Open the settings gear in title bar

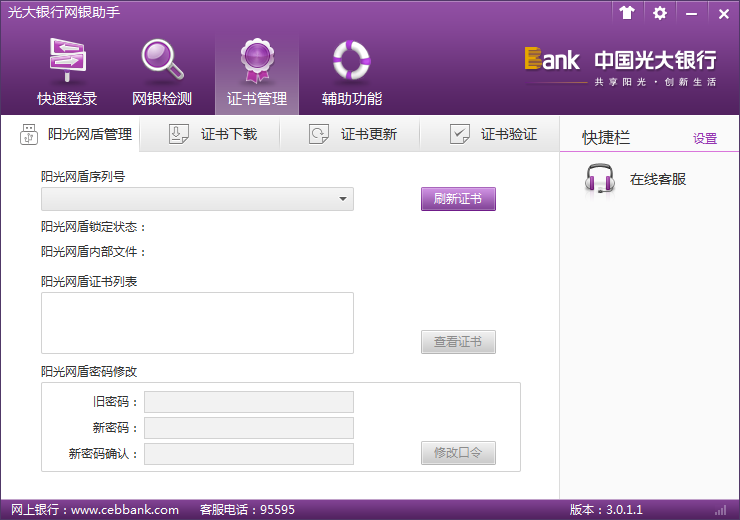pyautogui.click(x=660, y=13)
